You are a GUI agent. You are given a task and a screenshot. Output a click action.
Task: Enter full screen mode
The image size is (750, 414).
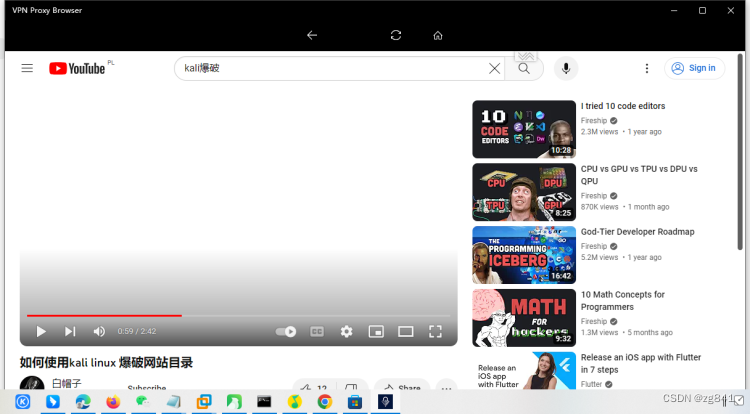pyautogui.click(x=435, y=331)
